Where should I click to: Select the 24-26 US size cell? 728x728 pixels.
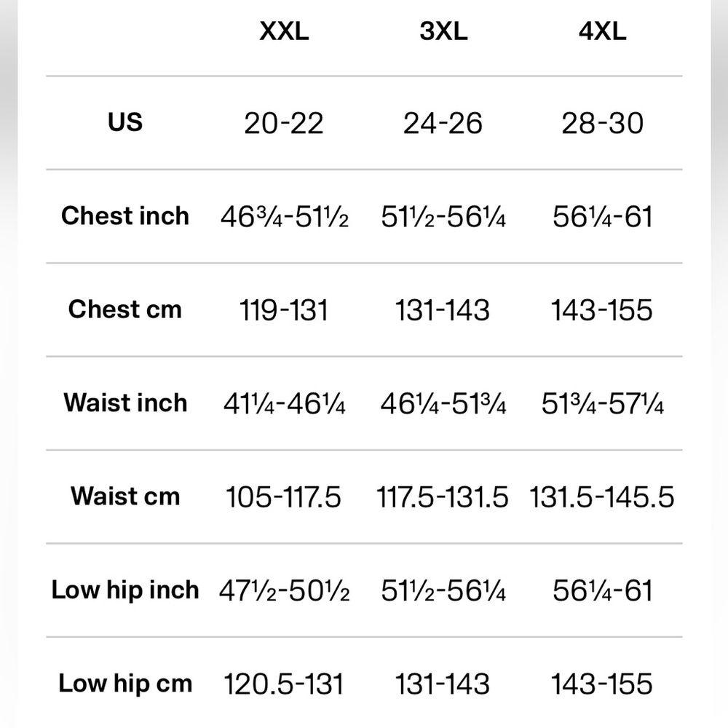coord(443,124)
